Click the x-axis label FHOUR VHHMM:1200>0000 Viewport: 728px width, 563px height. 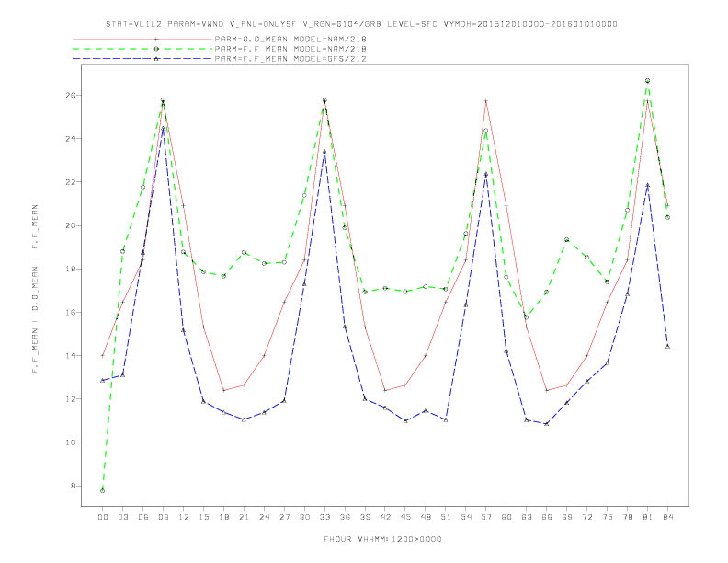pos(382,539)
